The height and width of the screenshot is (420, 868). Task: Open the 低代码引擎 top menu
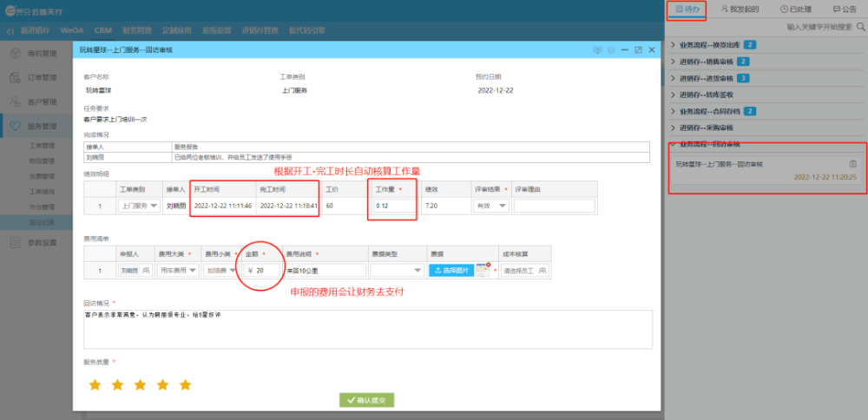[x=307, y=31]
